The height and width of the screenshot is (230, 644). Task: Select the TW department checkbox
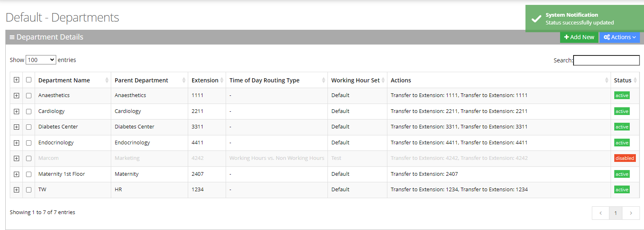(x=29, y=190)
